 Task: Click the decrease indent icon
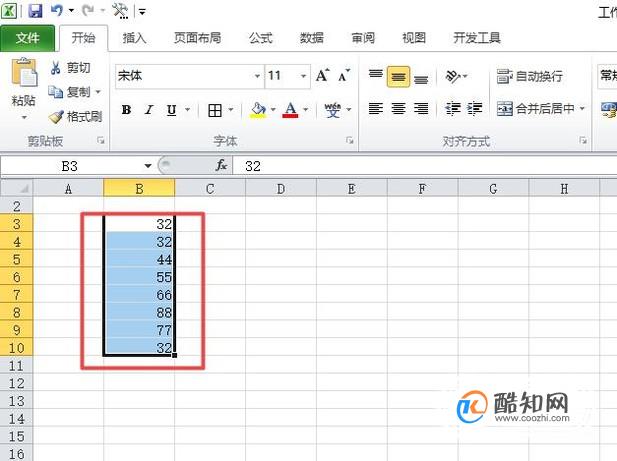453,108
